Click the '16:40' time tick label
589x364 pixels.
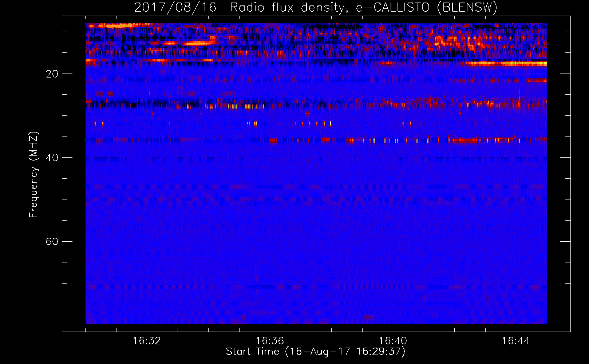click(393, 341)
